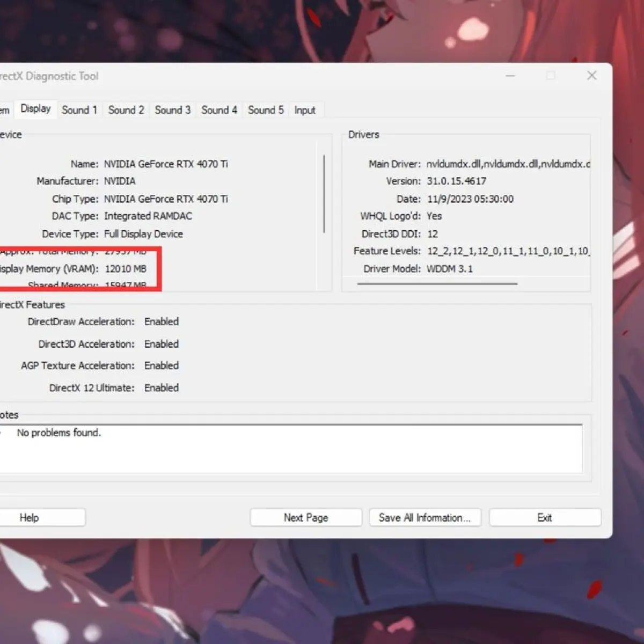Click Manufacturer value NVIDIA

(x=120, y=181)
